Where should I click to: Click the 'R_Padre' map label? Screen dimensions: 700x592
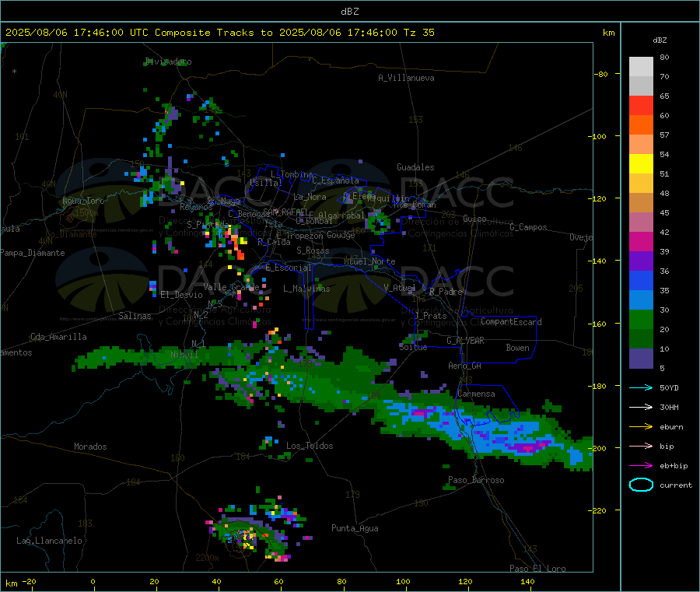[x=446, y=292]
